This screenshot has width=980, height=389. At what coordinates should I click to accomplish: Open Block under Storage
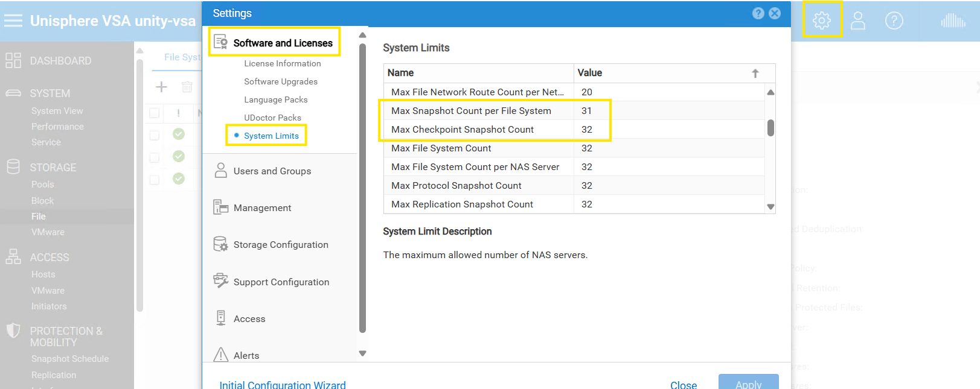[x=42, y=201]
